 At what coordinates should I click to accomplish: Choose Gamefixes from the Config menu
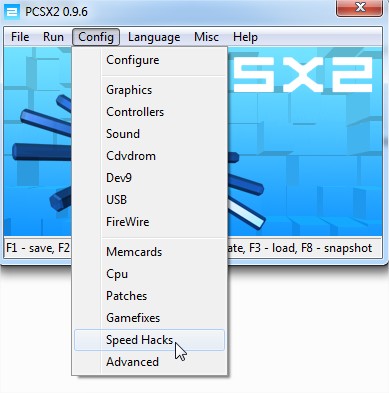click(149, 318)
